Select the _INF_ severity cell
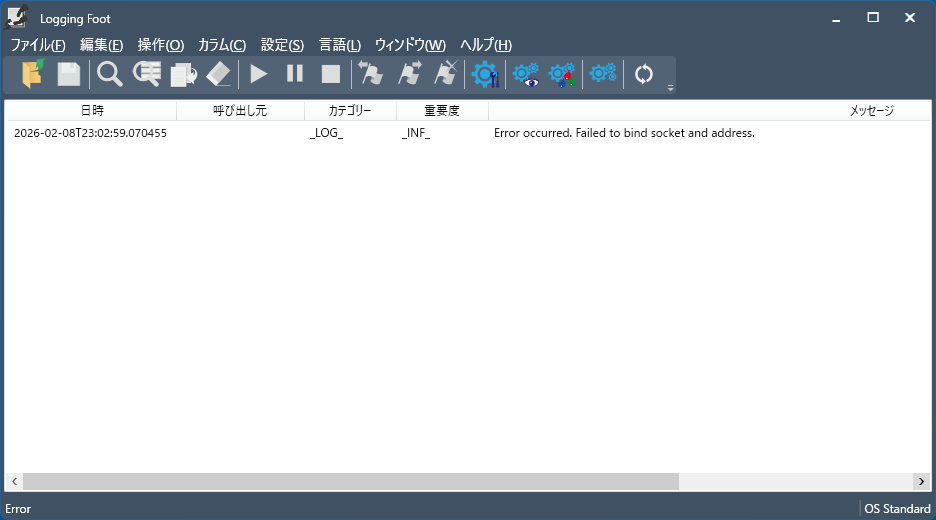This screenshot has height=520, width=936. tap(415, 133)
